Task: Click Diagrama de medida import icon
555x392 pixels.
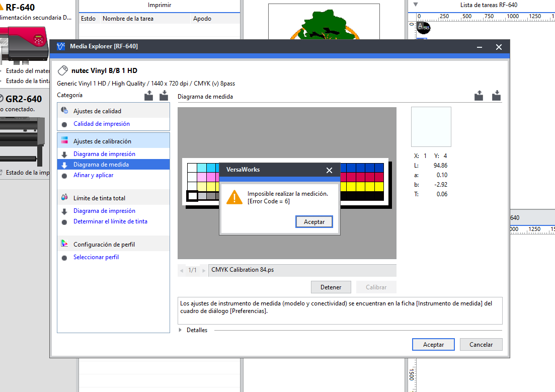Action: tap(496, 95)
